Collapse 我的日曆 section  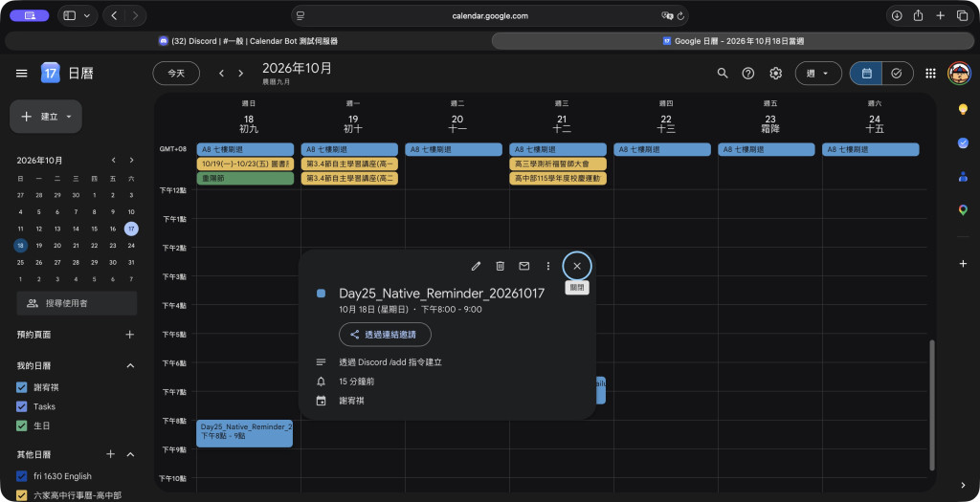point(130,365)
